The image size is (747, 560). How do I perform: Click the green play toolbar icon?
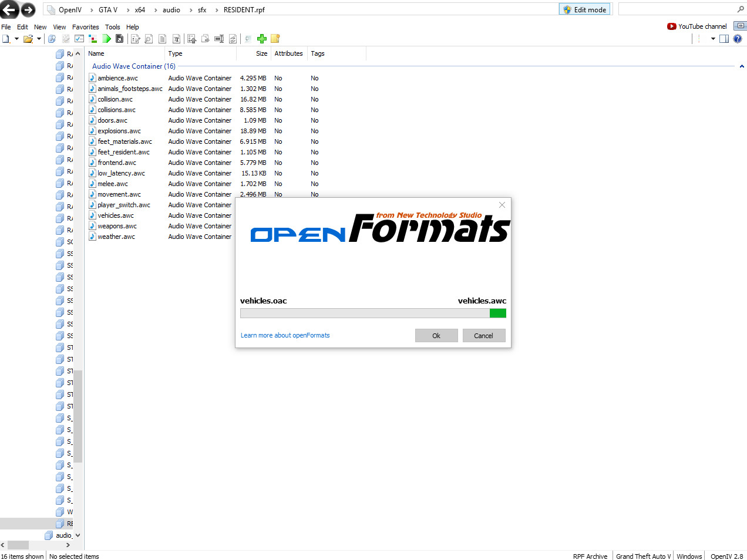tap(106, 39)
